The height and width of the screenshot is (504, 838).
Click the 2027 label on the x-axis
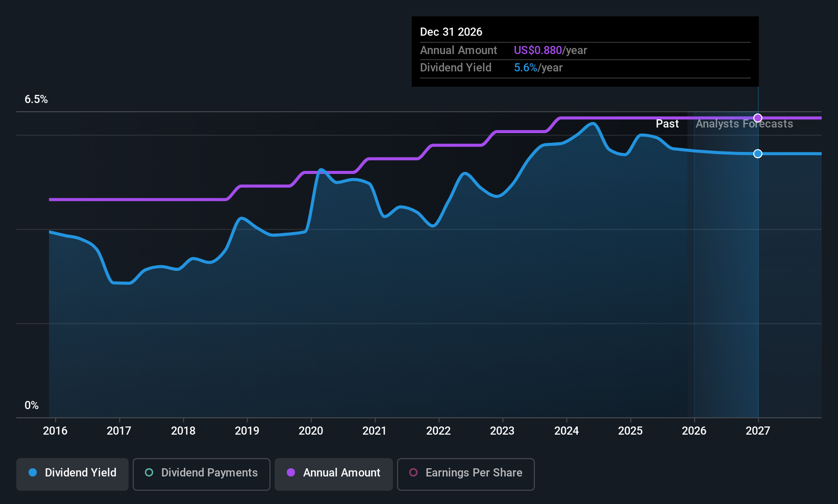(757, 431)
